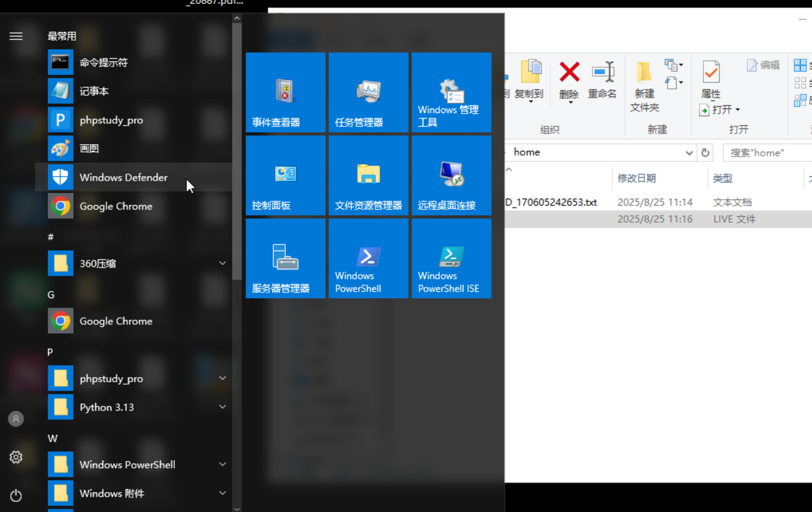Screen dimensions: 812x512
Task: Open the 远程桌面连接 tile
Action: tap(451, 176)
